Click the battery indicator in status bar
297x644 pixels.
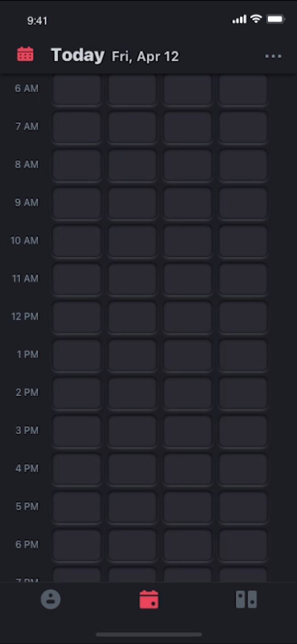pyautogui.click(x=275, y=19)
